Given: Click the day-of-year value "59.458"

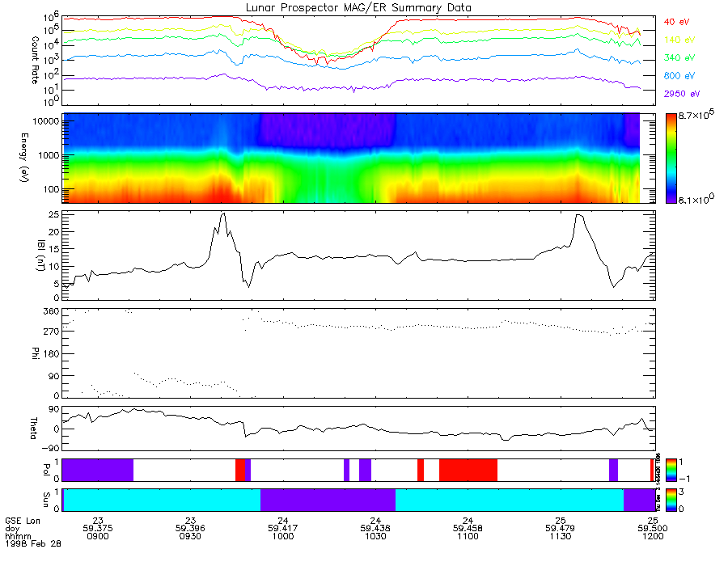Looking at the screenshot, I should [468, 529].
